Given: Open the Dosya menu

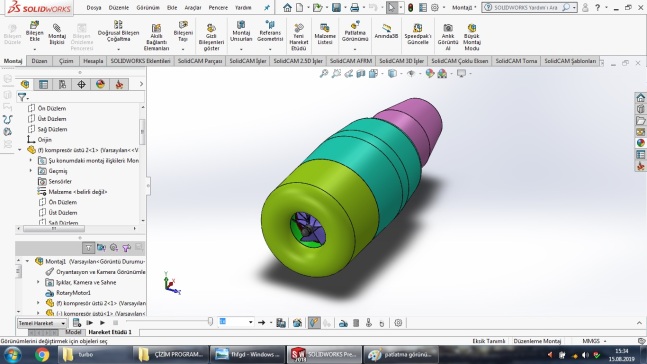Looking at the screenshot, I should (94, 7).
